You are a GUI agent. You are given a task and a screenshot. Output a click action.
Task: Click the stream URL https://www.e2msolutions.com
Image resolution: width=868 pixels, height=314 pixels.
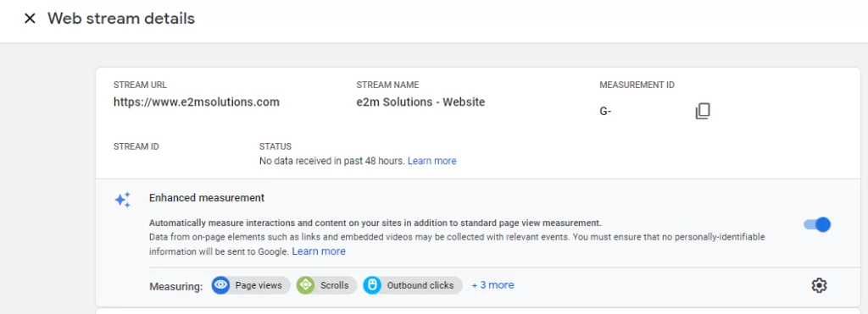197,102
